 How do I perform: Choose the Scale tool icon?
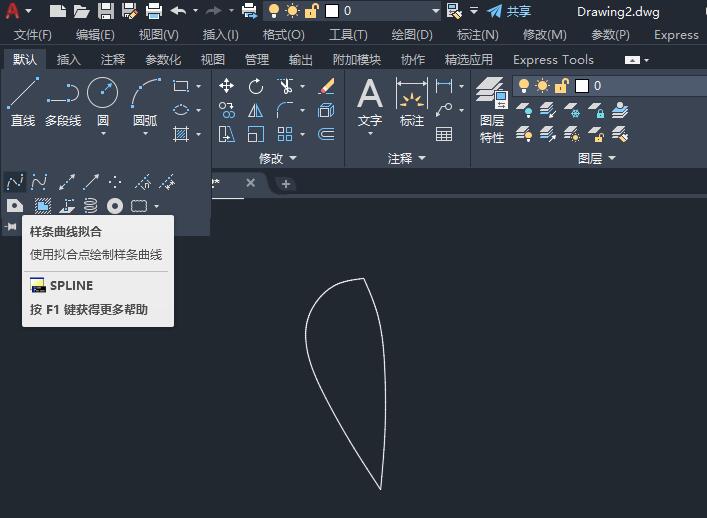pos(256,134)
